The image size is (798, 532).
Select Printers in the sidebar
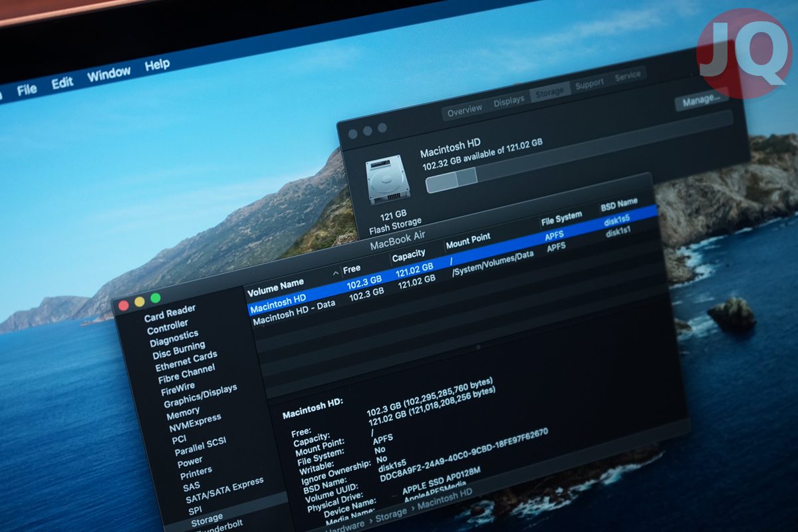(196, 473)
